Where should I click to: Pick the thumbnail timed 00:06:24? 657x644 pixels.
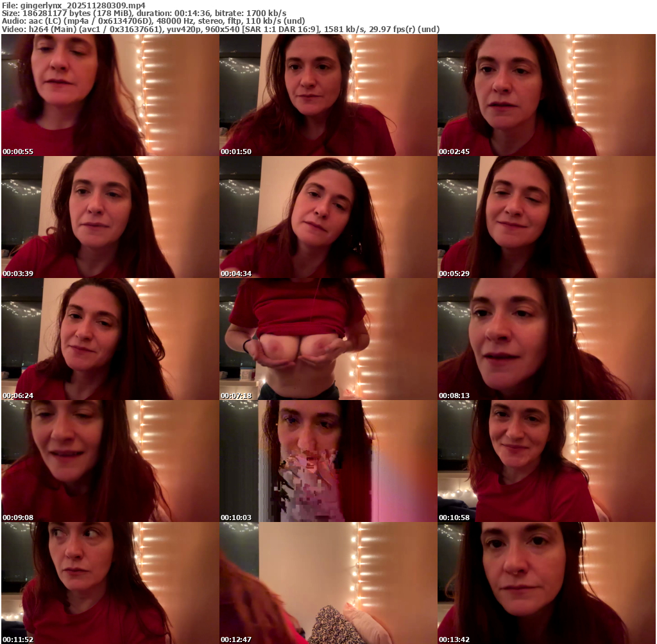(x=110, y=339)
